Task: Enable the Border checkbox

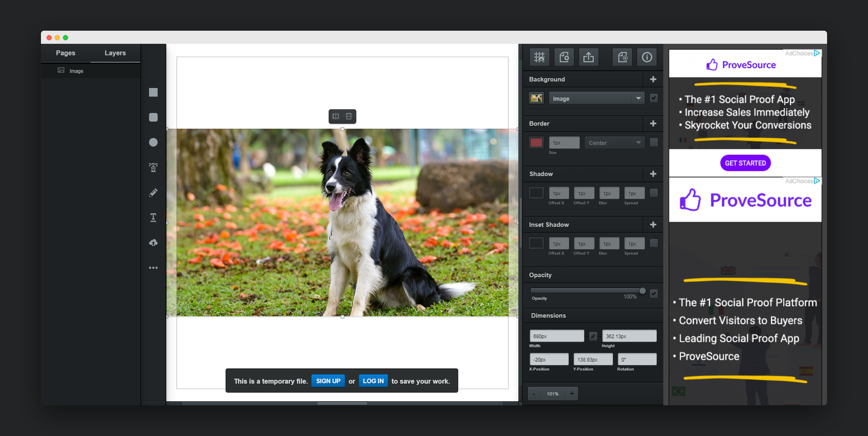Action: click(654, 142)
